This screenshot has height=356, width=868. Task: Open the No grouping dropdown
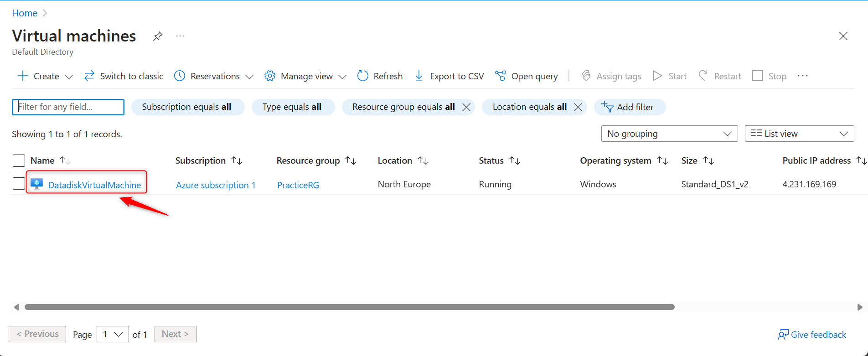tap(669, 134)
